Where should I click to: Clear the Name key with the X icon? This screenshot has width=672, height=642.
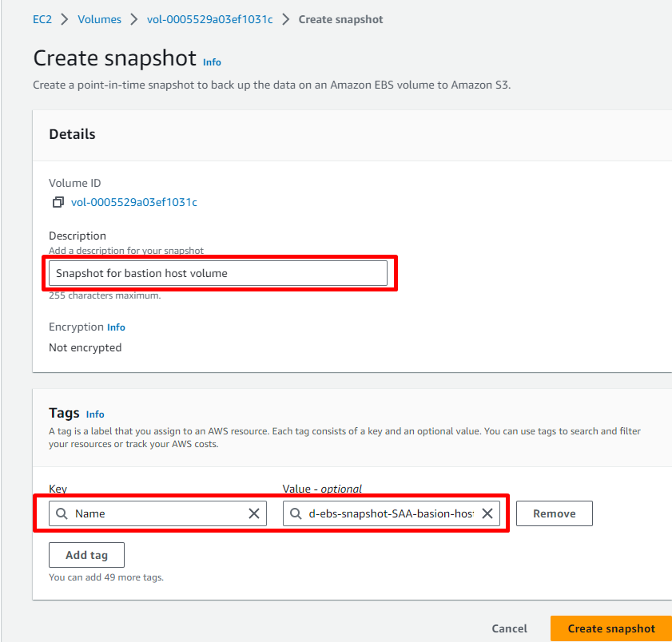click(x=254, y=513)
